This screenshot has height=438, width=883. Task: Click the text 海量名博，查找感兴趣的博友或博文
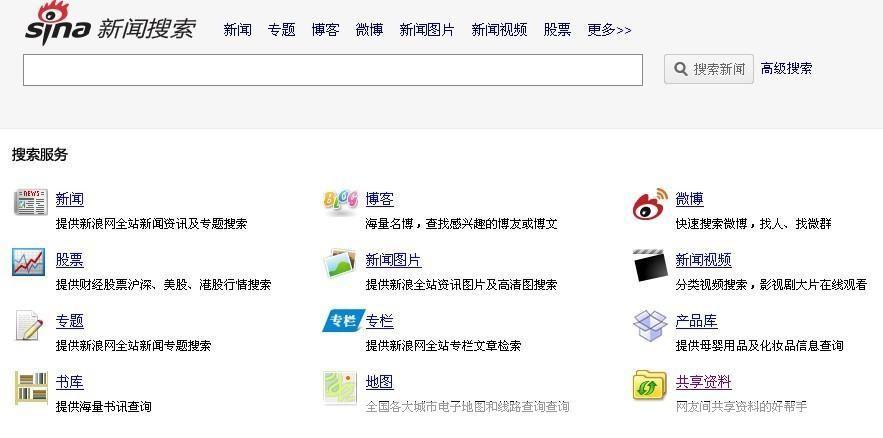click(462, 224)
